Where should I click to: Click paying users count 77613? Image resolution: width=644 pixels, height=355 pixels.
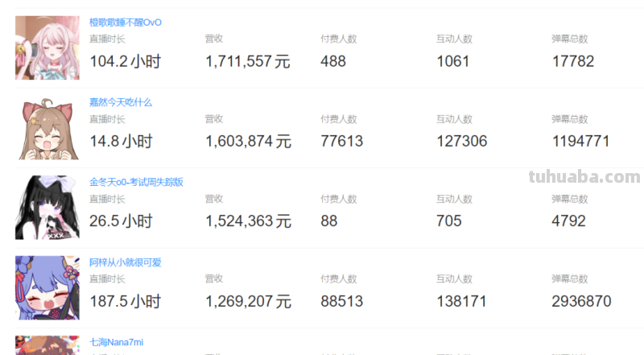tap(341, 142)
